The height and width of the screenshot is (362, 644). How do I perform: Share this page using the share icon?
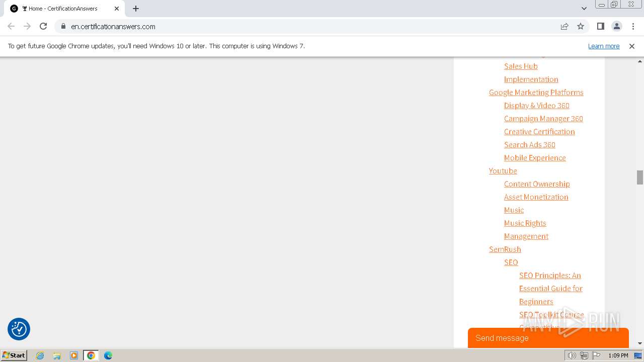coord(565,26)
